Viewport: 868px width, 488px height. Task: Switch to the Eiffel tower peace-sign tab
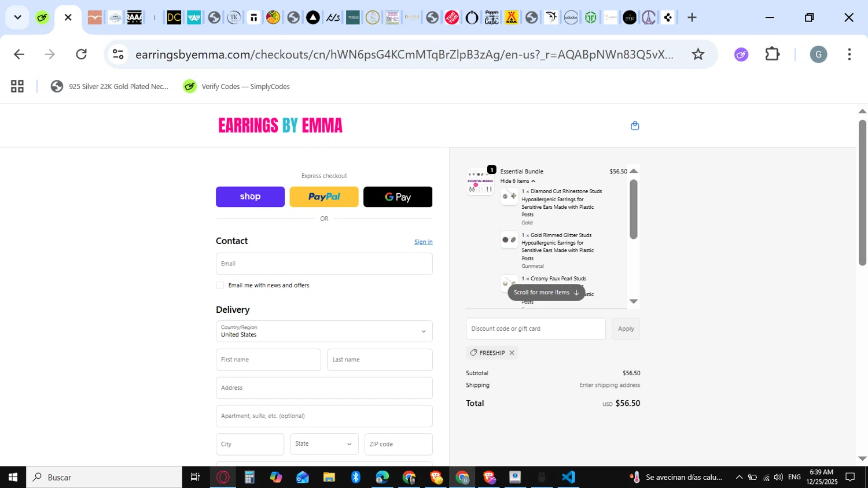pyautogui.click(x=649, y=17)
